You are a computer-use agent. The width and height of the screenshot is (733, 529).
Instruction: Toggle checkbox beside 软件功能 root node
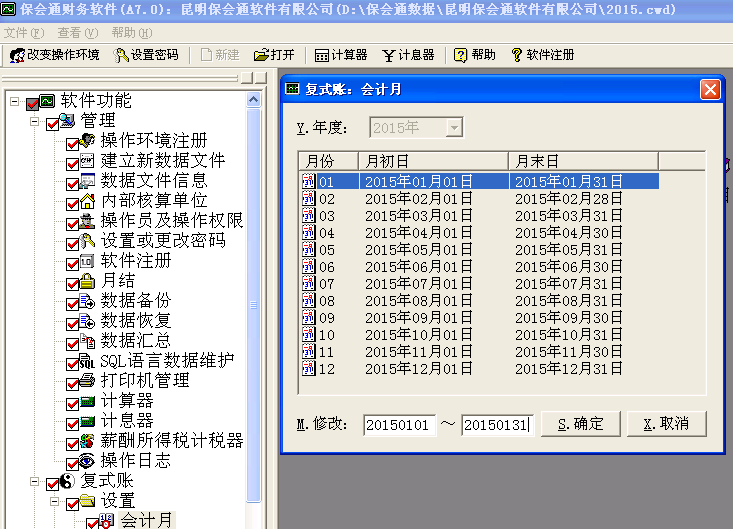(x=32, y=103)
